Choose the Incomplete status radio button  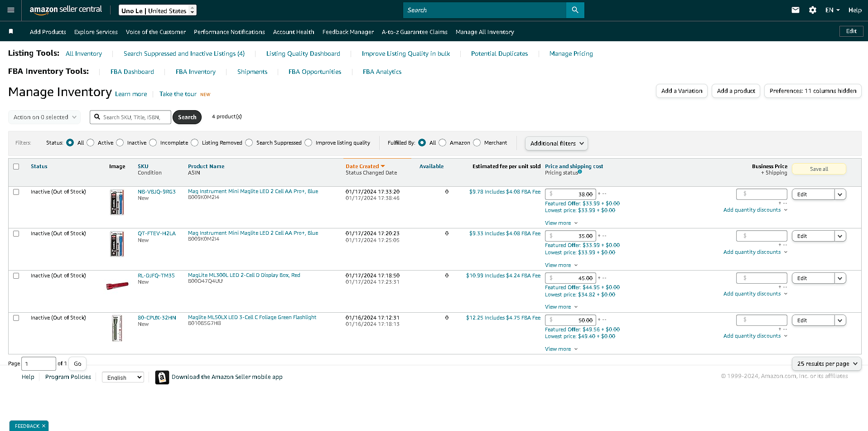coord(153,143)
